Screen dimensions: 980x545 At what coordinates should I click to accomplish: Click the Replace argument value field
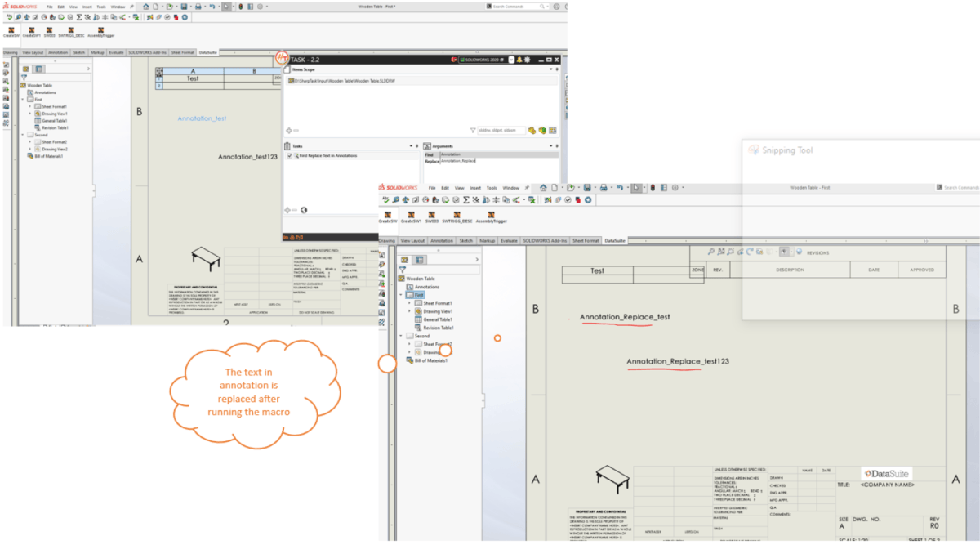pyautogui.click(x=498, y=161)
